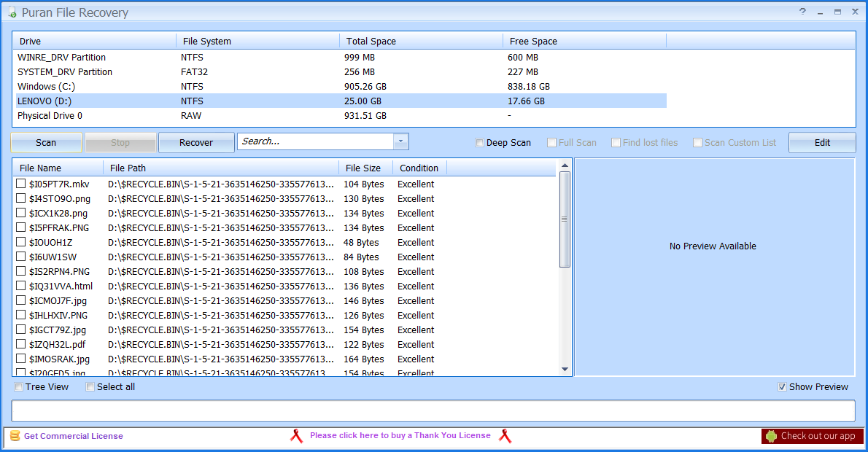Click the Android icon in Check out our app
This screenshot has width=868, height=452.
(x=771, y=436)
